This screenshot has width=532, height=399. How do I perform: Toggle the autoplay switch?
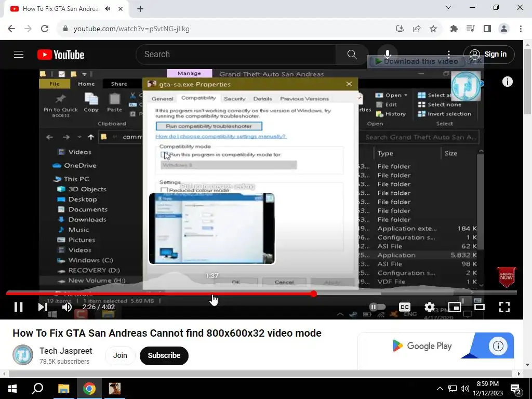(377, 307)
